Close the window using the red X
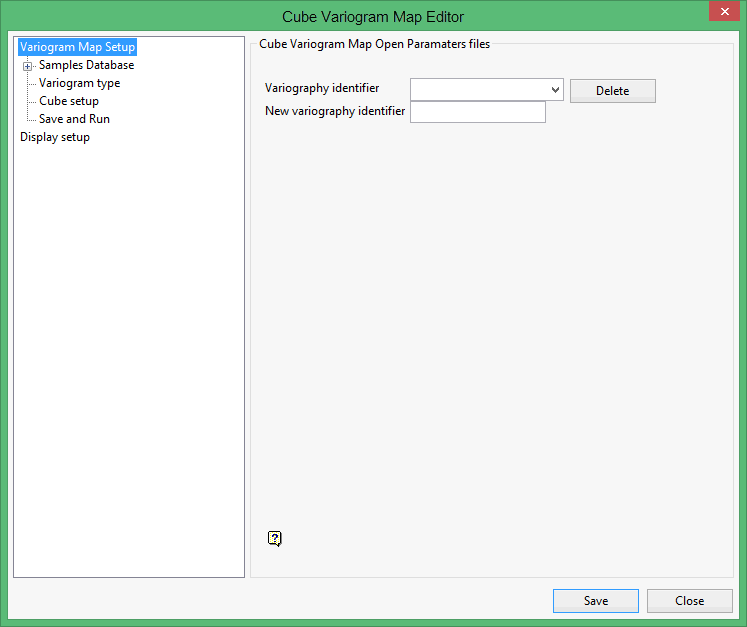The width and height of the screenshot is (747, 627). tap(724, 12)
